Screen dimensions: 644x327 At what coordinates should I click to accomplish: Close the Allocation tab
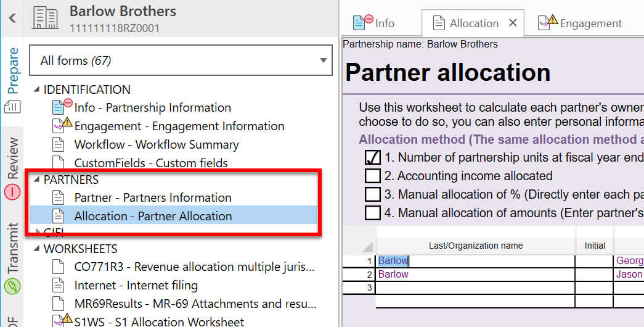tap(513, 23)
